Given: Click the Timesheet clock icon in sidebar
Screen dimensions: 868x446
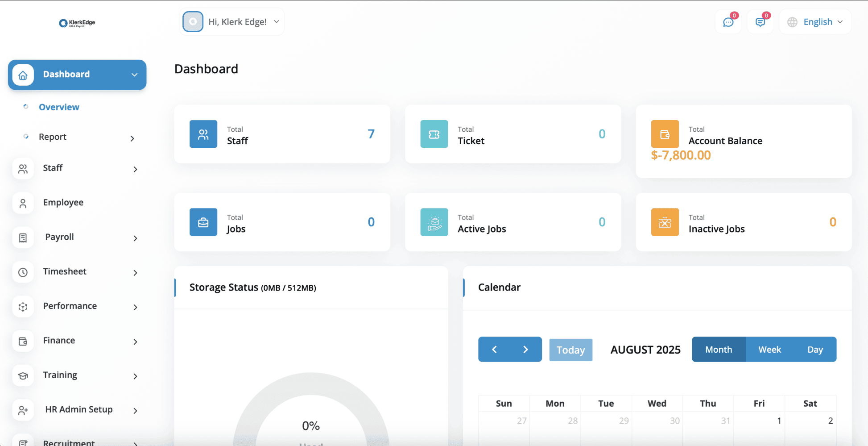Looking at the screenshot, I should 23,272.
